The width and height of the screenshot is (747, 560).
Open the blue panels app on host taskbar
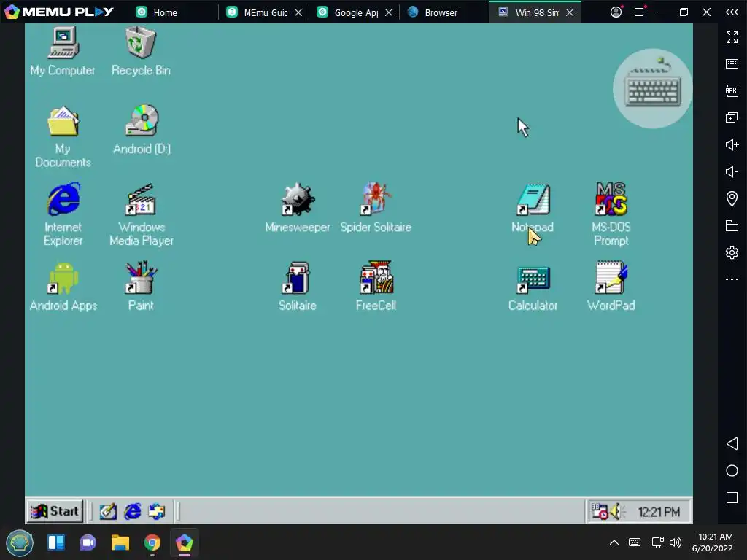(56, 542)
